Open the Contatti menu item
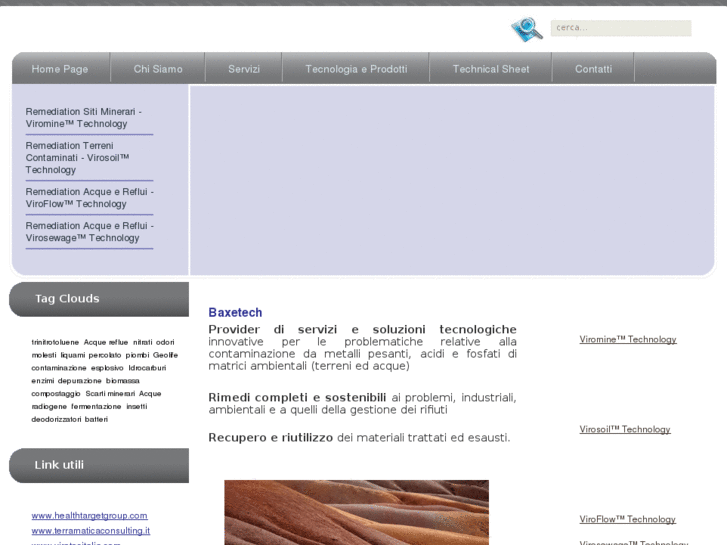The width and height of the screenshot is (727, 545). coord(593,69)
